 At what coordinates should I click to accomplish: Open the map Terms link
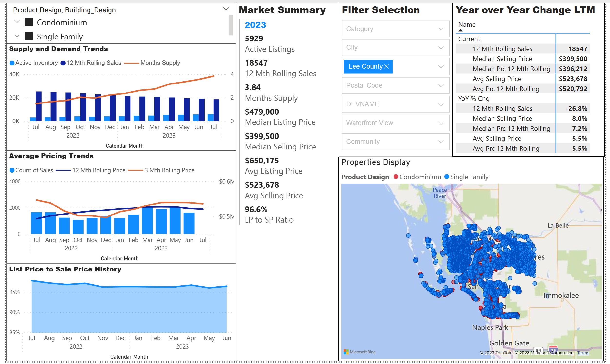pyautogui.click(x=583, y=353)
